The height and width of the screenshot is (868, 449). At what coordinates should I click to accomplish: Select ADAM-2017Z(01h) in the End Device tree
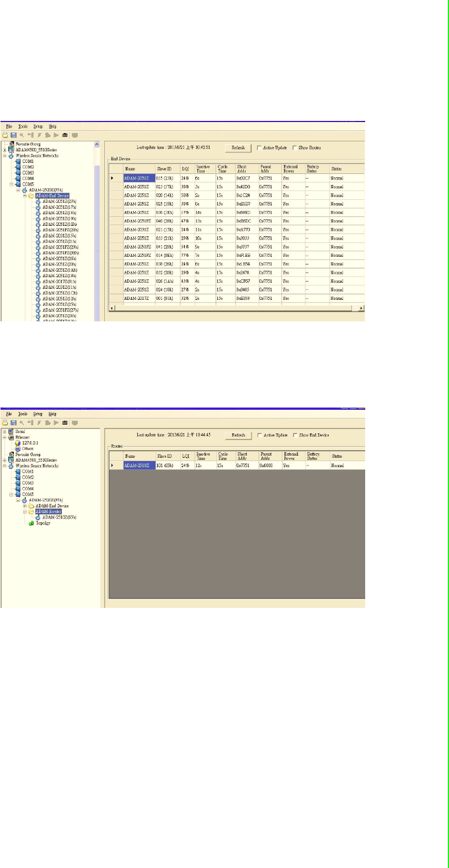click(x=60, y=282)
